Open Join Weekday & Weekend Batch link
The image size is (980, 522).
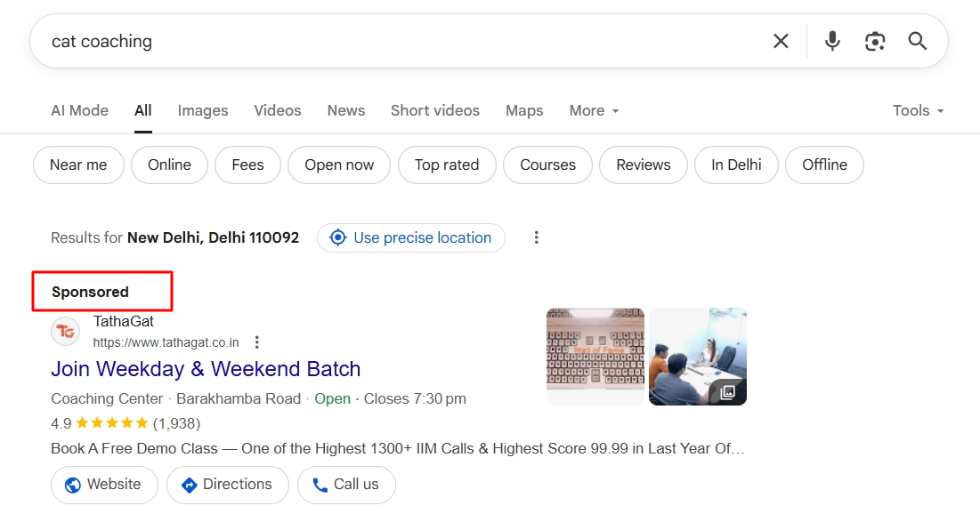pyautogui.click(x=206, y=369)
